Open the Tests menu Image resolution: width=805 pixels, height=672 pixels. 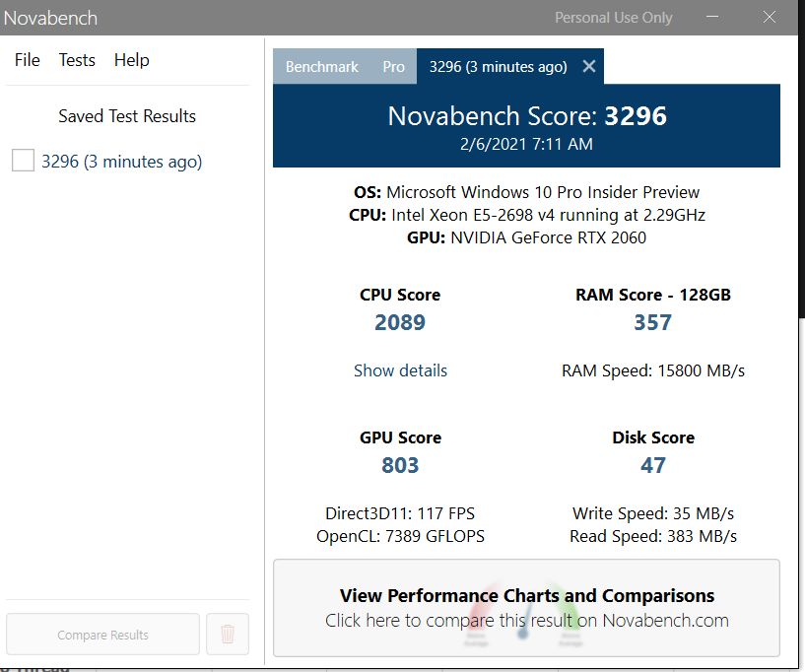click(x=77, y=60)
